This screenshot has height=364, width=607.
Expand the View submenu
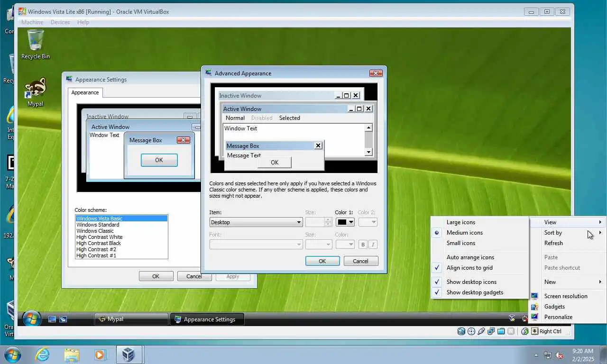pyautogui.click(x=568, y=222)
